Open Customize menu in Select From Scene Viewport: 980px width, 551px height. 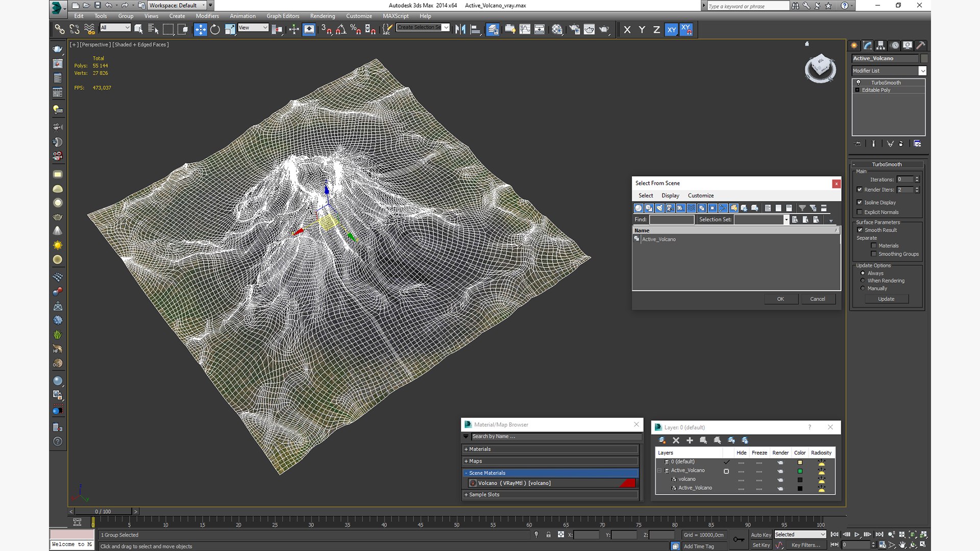coord(701,196)
